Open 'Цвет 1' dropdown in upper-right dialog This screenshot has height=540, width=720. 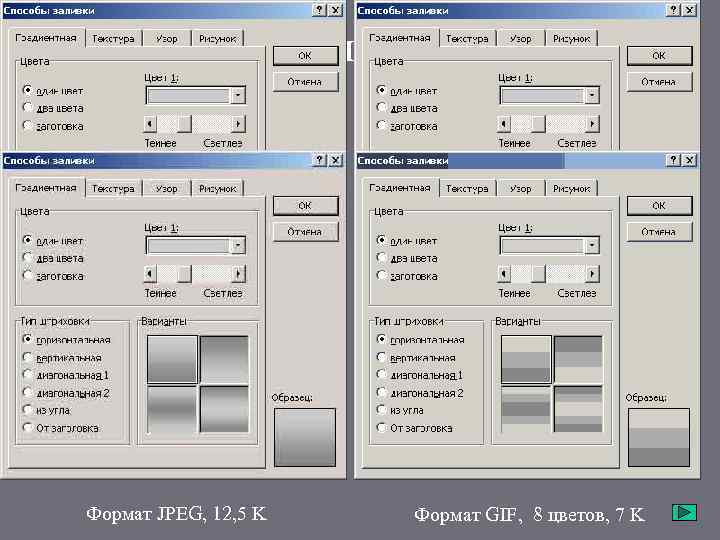pyautogui.click(x=591, y=95)
